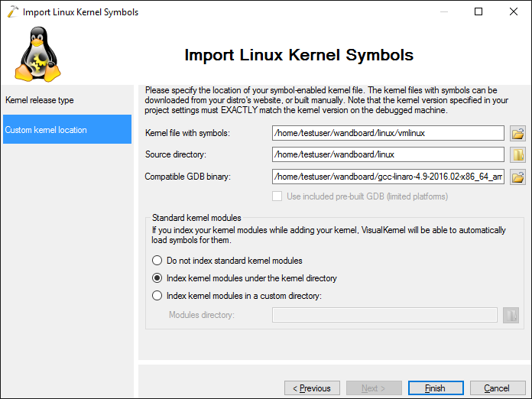Minimize the Import Linux Kernel Symbols dialog
532x399 pixels.
444,11
